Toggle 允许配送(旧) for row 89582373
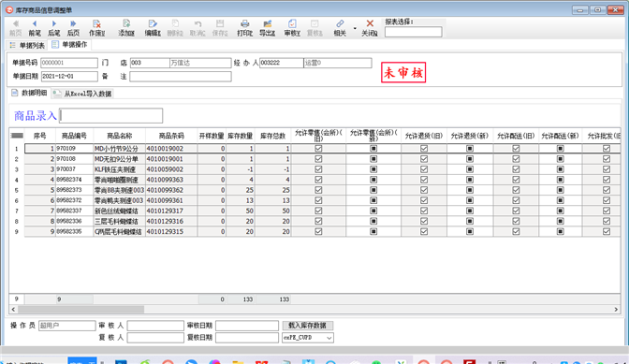Viewport: 629px width, 364px height. click(x=517, y=190)
